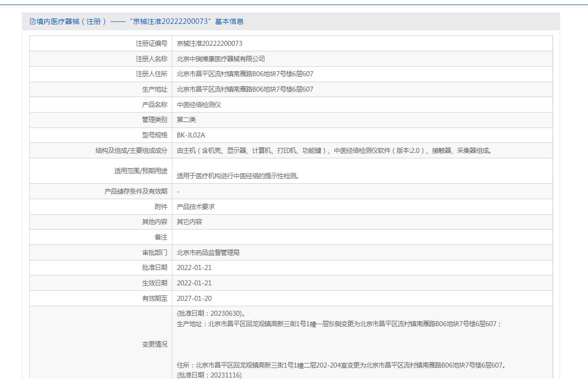Open the 产品技术要求 attachment link
The height and width of the screenshot is (379, 588).
coord(196,207)
